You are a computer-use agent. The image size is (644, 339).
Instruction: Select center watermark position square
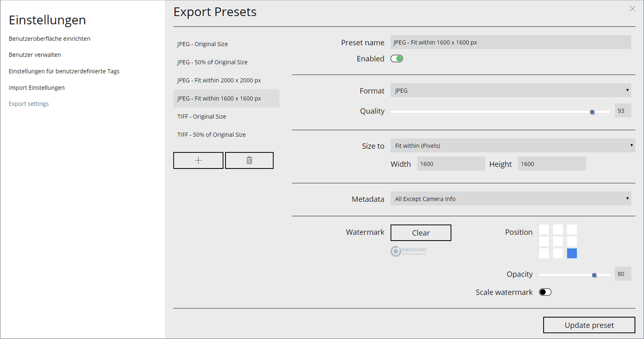click(x=558, y=241)
